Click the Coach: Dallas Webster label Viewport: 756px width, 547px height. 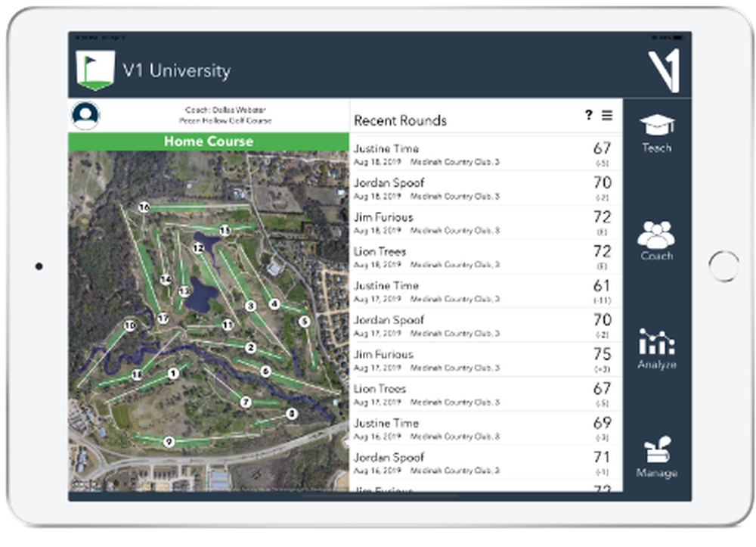(225, 110)
